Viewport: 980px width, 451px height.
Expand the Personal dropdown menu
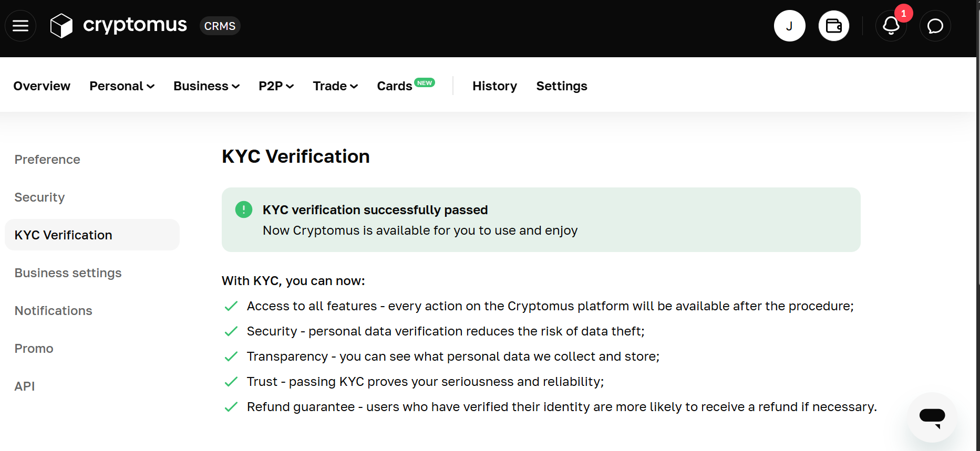[122, 86]
